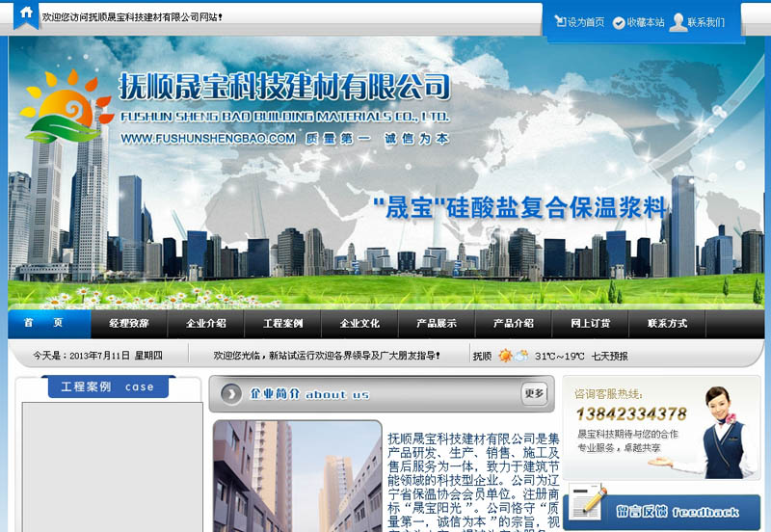Go to 企业介绍 in navigation bar
771x532 pixels.
pyautogui.click(x=206, y=324)
